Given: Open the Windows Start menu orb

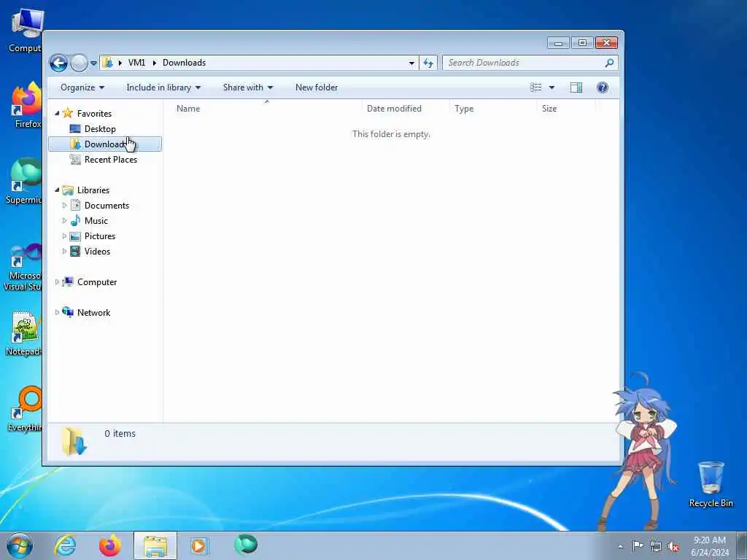Looking at the screenshot, I should (x=20, y=545).
